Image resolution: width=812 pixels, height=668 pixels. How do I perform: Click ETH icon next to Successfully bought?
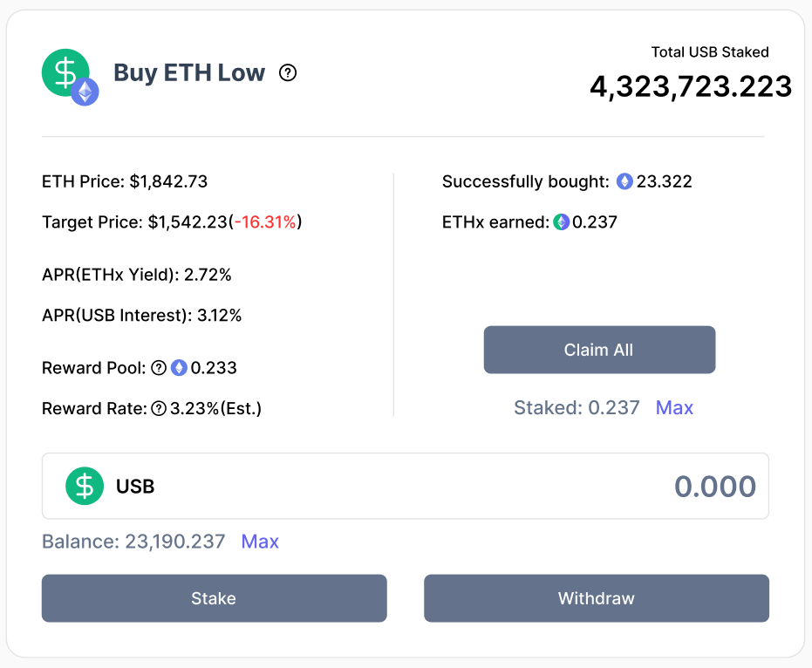624,181
